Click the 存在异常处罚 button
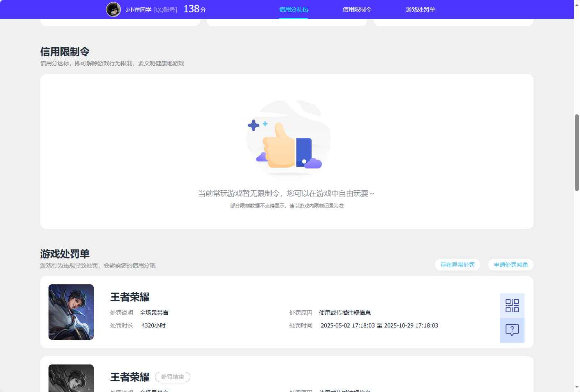Image resolution: width=580 pixels, height=392 pixels. tap(457, 265)
